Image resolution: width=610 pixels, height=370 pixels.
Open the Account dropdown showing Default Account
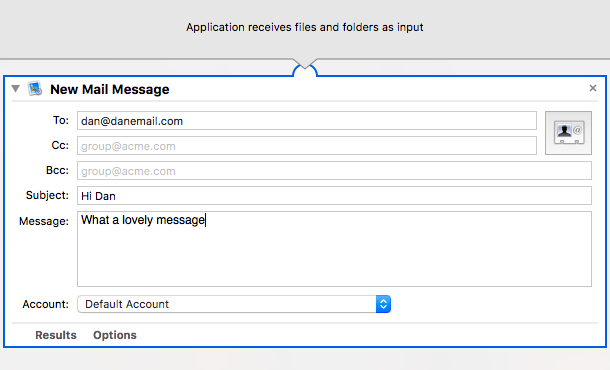pyautogui.click(x=234, y=304)
